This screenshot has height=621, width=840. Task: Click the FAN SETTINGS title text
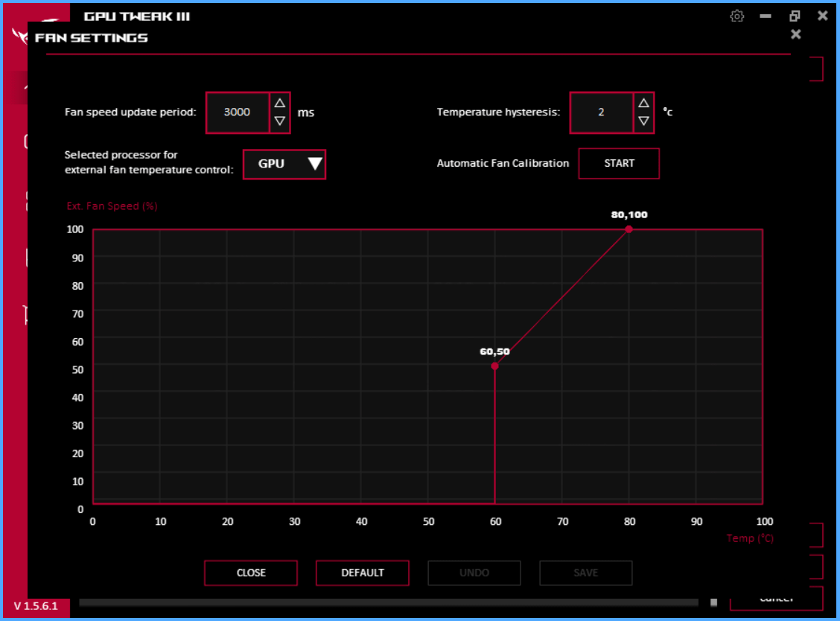pyautogui.click(x=91, y=38)
